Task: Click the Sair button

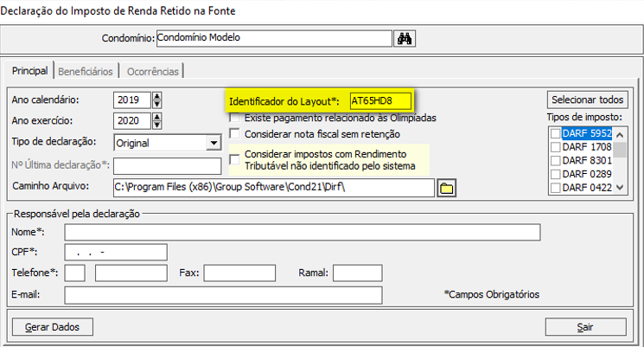Action: point(586,327)
